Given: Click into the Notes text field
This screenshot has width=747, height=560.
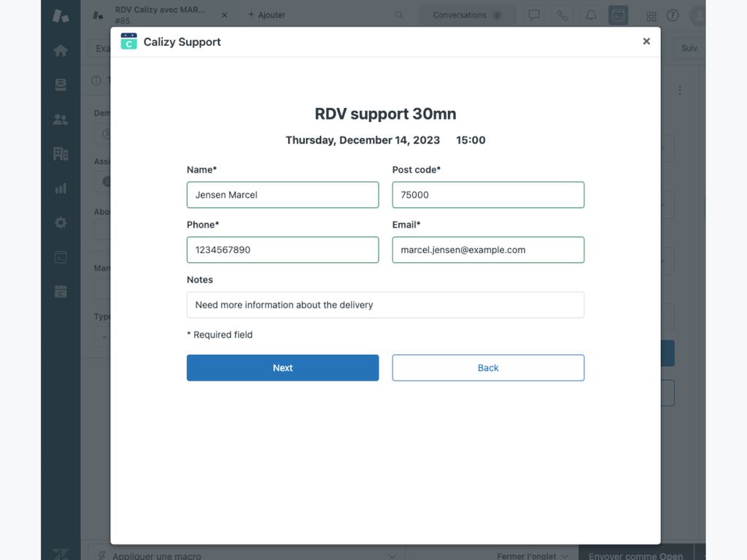Looking at the screenshot, I should [x=385, y=305].
